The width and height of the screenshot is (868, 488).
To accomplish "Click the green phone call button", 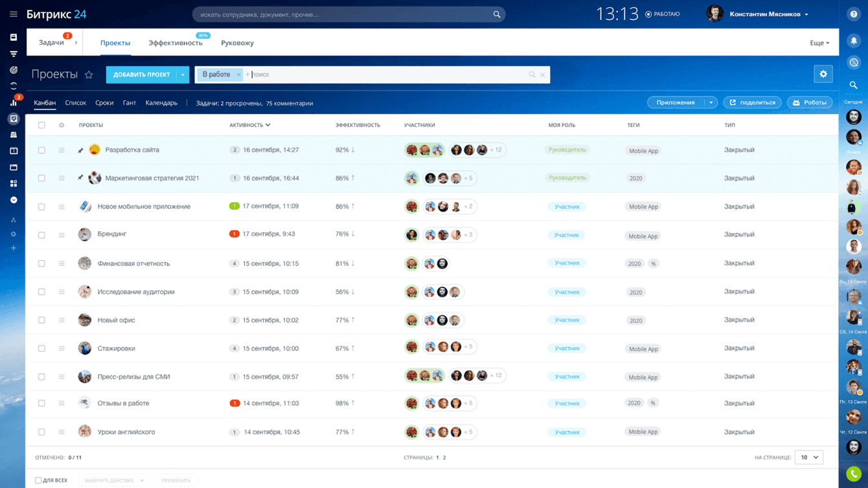I will 854,474.
